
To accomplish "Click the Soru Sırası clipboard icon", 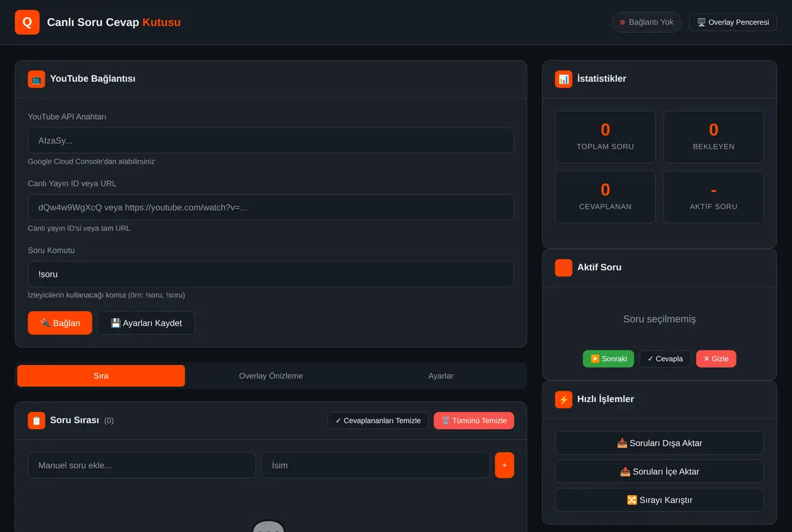I will pyautogui.click(x=36, y=420).
